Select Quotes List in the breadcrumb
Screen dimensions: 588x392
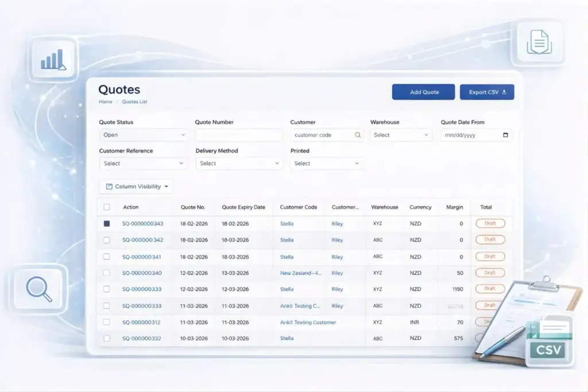134,102
